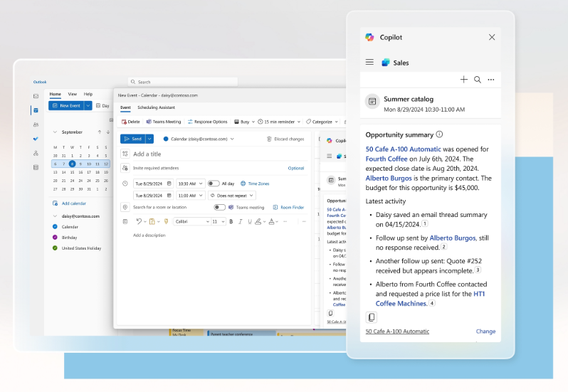Apply Underline formatting

(x=250, y=221)
